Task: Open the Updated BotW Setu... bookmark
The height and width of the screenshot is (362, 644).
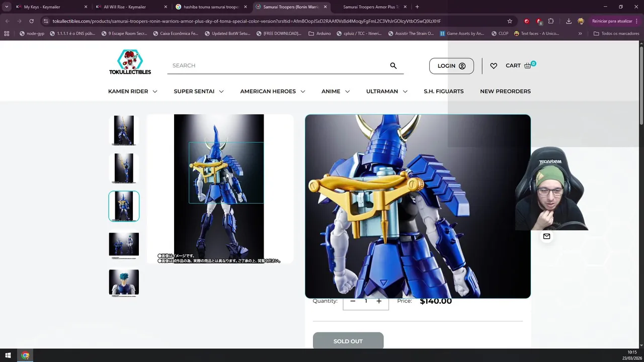Action: coord(227,34)
